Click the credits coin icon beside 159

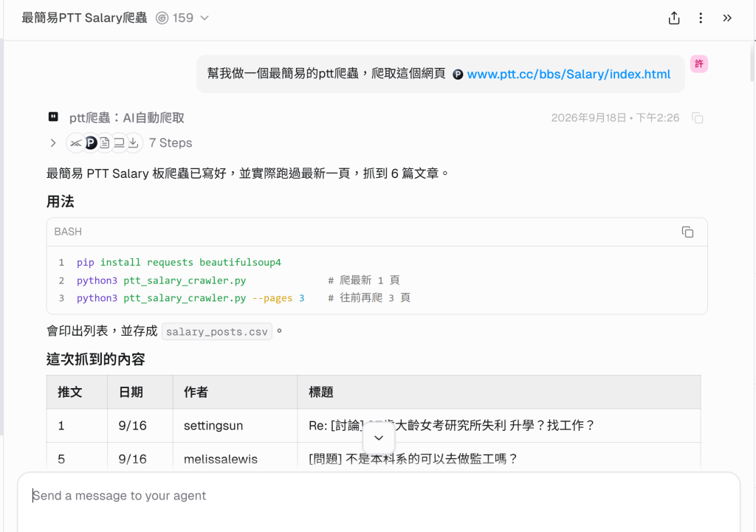(x=162, y=18)
